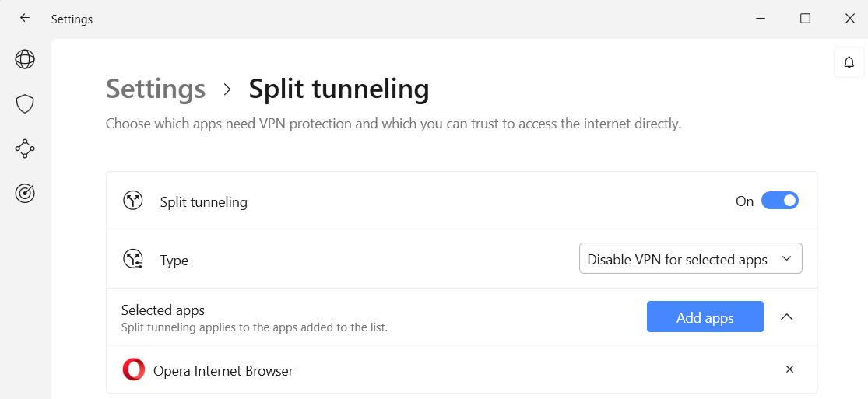
Task: Open the Disable VPN for selected apps dropdown
Action: [x=691, y=259]
